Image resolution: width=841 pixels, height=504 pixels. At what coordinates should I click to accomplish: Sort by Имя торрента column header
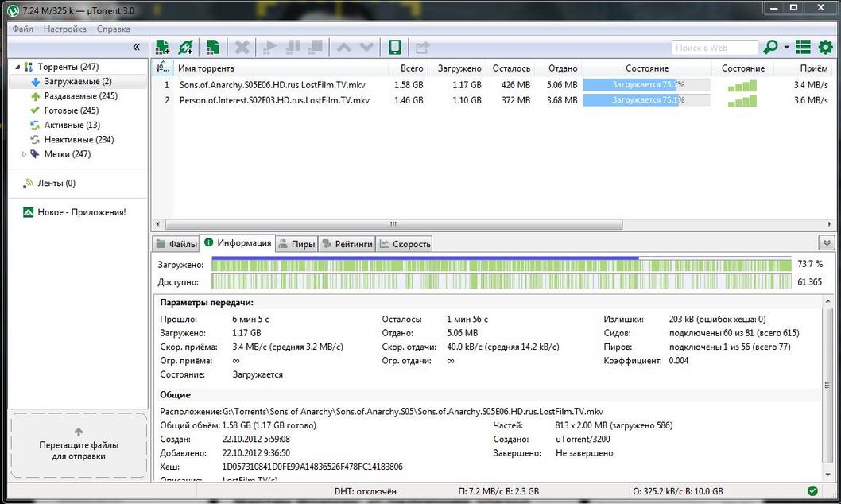coord(281,68)
